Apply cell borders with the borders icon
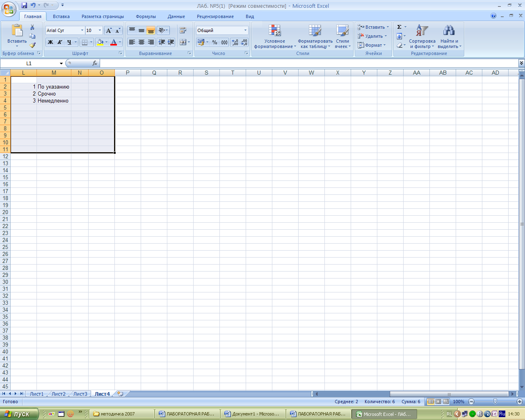Image resolution: width=525 pixels, height=420 pixels. (84, 42)
